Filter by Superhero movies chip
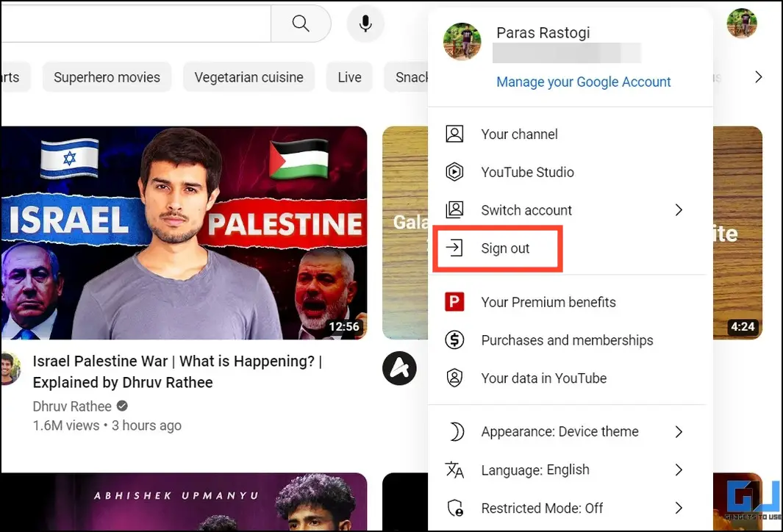 click(x=107, y=77)
